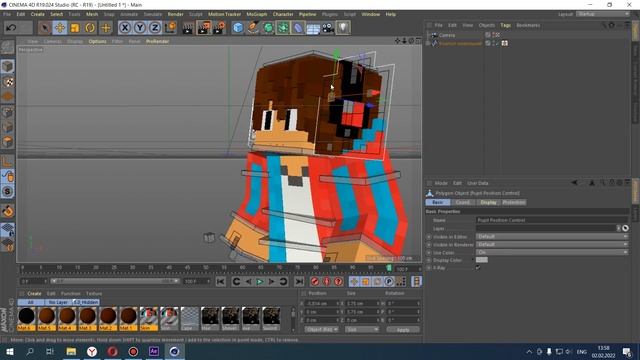The height and width of the screenshot is (360, 640).
Task: Add a Cube primitive object
Action: coord(238,28)
